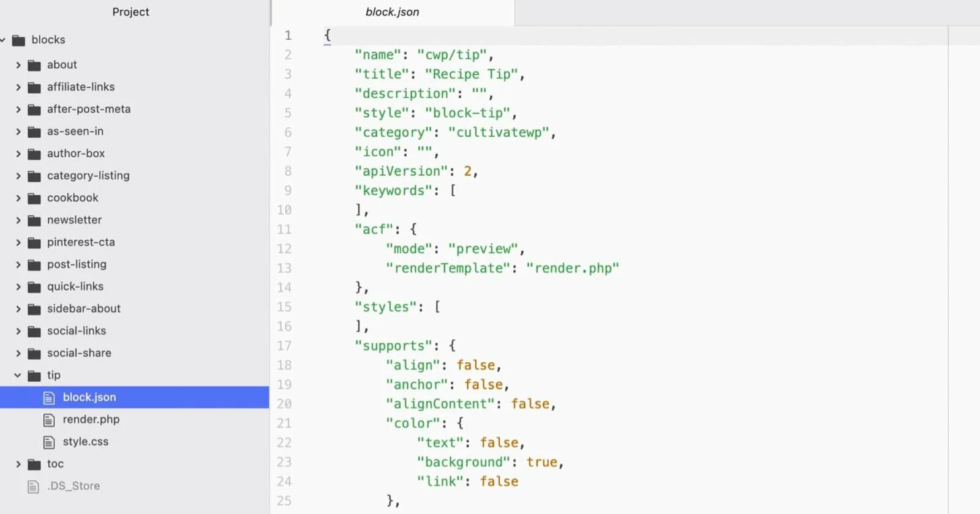This screenshot has width=980, height=514.
Task: Click the "preview" mode value
Action: tap(484, 249)
